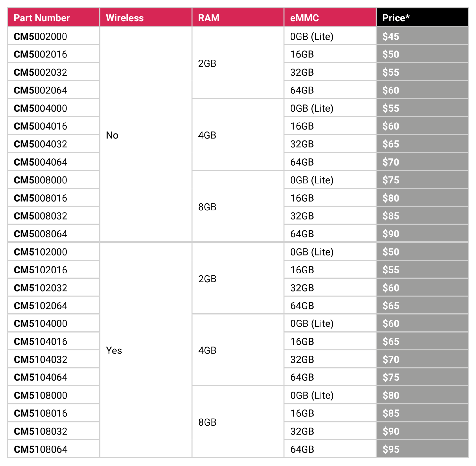476x466 pixels.
Task: Click the eMMC cell in the CM5102016 row
Action: click(x=302, y=270)
